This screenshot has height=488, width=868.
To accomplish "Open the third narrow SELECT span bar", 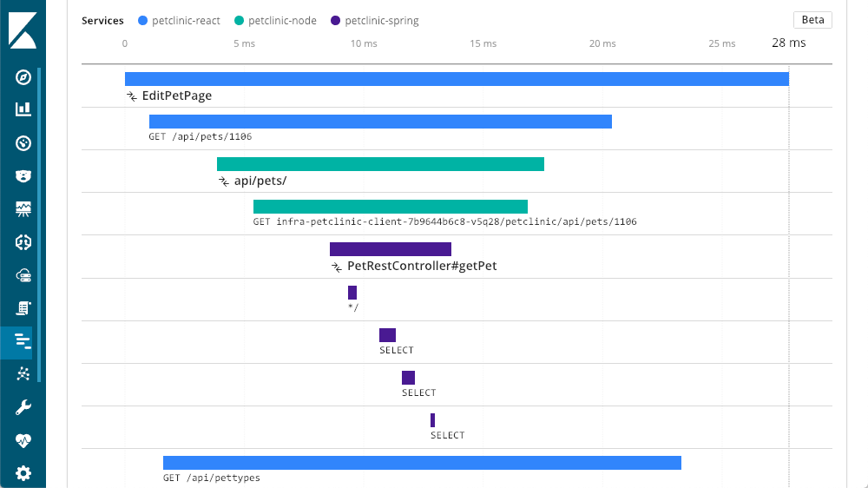I will (x=432, y=420).
